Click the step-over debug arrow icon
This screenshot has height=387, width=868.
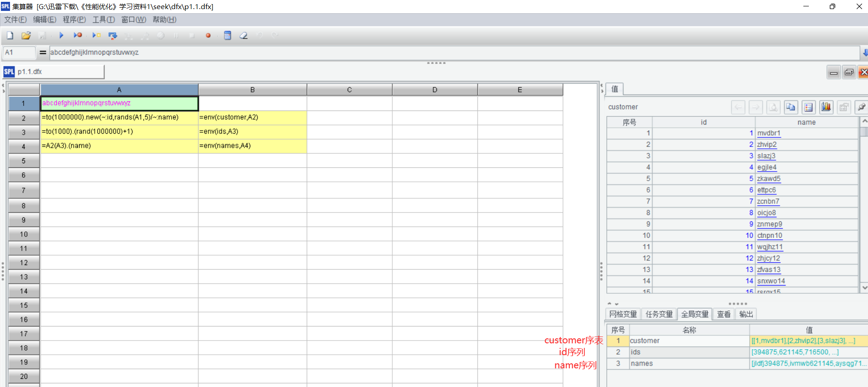[113, 35]
